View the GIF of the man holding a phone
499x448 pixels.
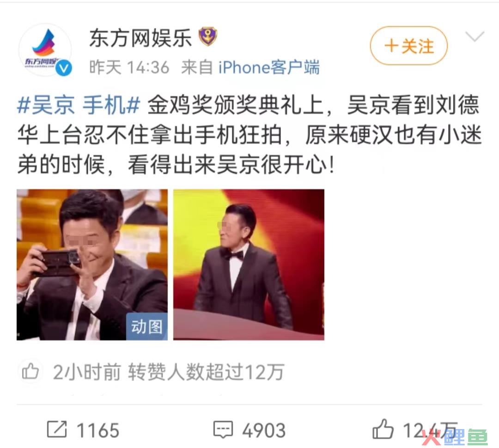click(x=92, y=264)
